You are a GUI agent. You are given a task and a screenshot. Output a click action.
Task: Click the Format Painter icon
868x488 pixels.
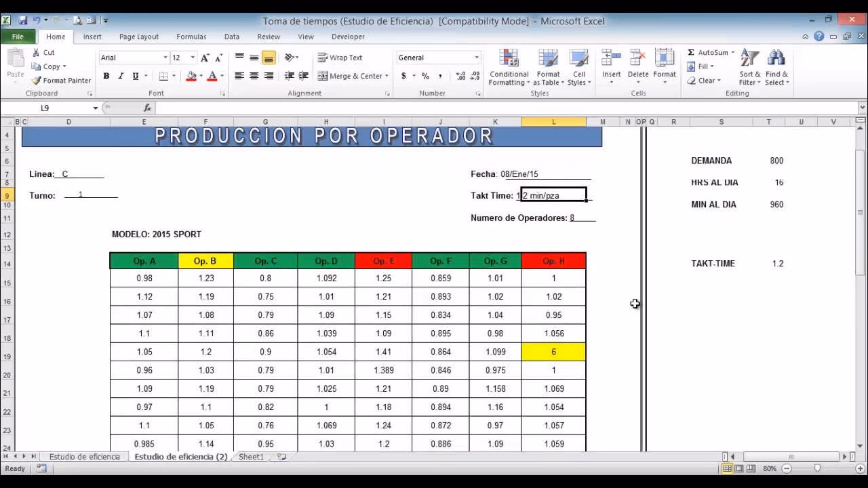(37, 81)
